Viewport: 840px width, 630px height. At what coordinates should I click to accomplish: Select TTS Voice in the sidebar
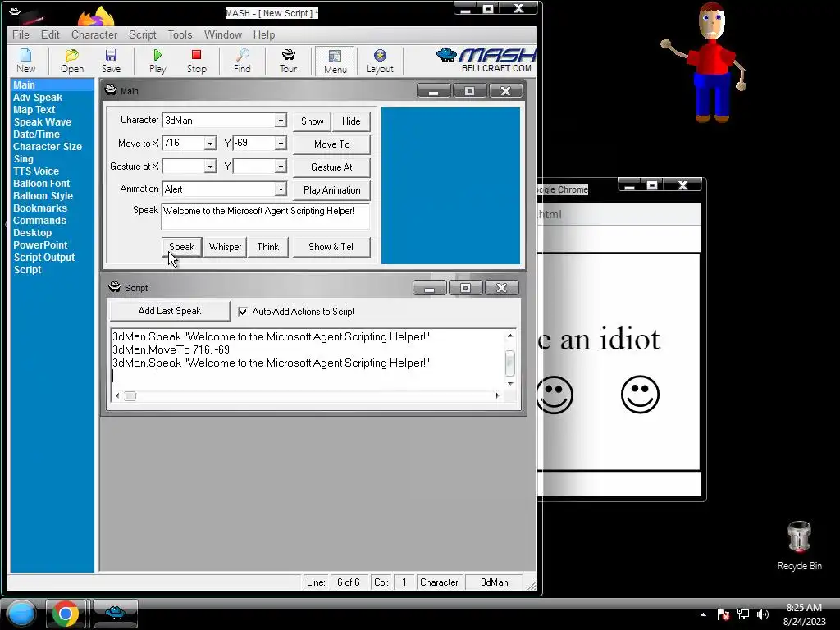(x=36, y=171)
